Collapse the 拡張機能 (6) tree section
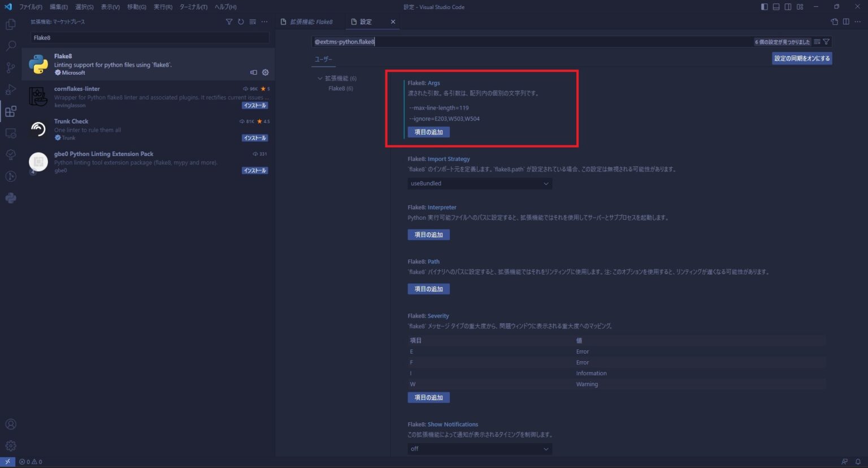The width and height of the screenshot is (868, 468). [320, 78]
